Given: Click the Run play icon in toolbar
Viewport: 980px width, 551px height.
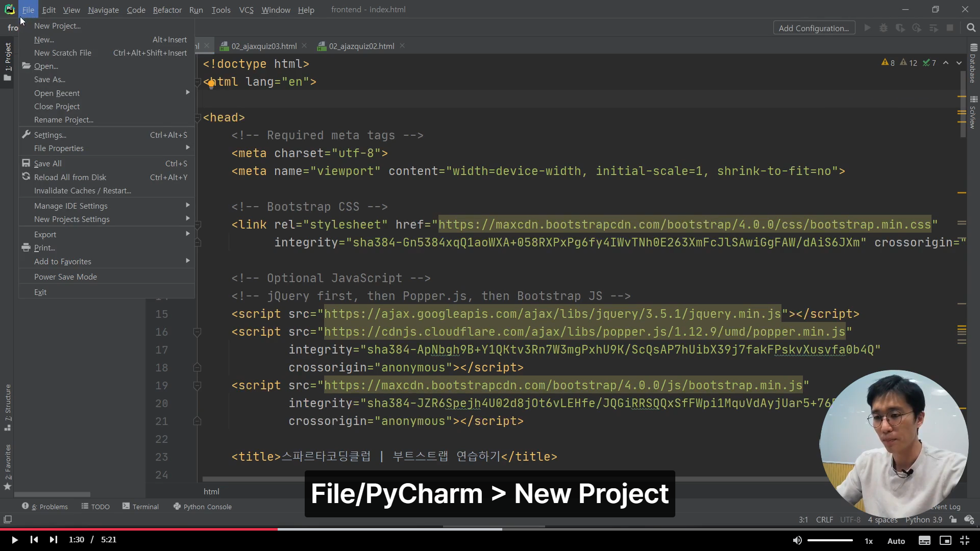Looking at the screenshot, I should [x=867, y=28].
